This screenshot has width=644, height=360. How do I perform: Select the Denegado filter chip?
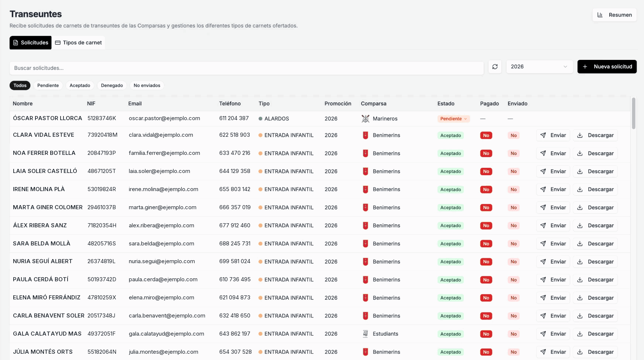[x=112, y=85]
